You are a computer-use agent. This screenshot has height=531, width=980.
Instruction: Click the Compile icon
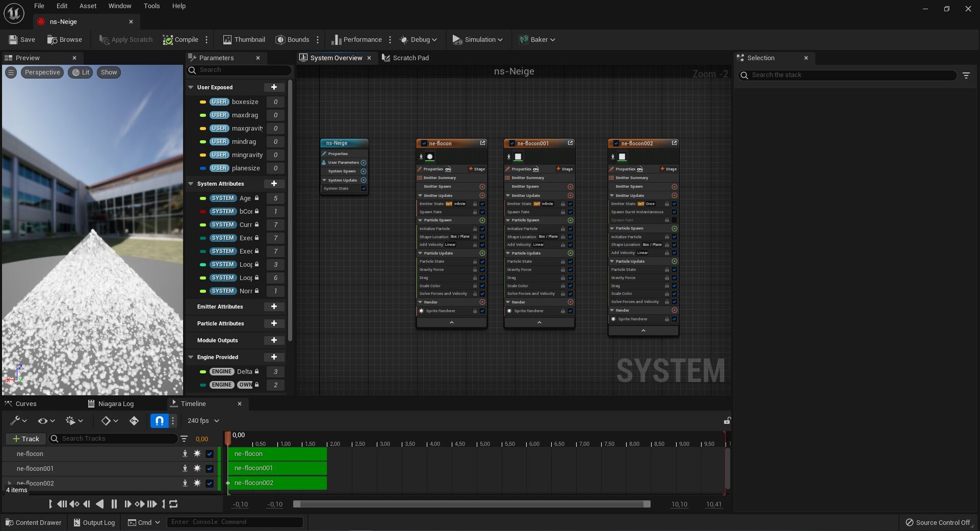tap(167, 39)
